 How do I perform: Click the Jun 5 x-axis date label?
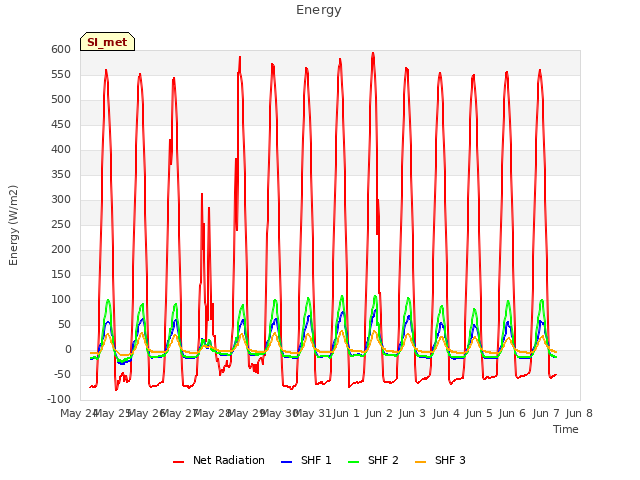click(x=479, y=413)
